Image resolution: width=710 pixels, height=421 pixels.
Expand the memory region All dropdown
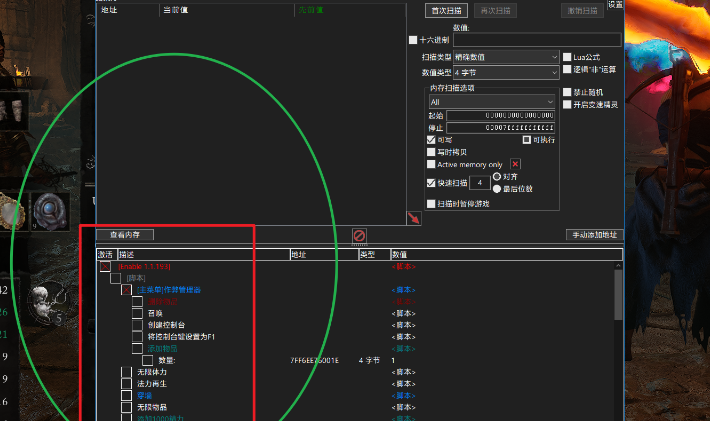491,102
